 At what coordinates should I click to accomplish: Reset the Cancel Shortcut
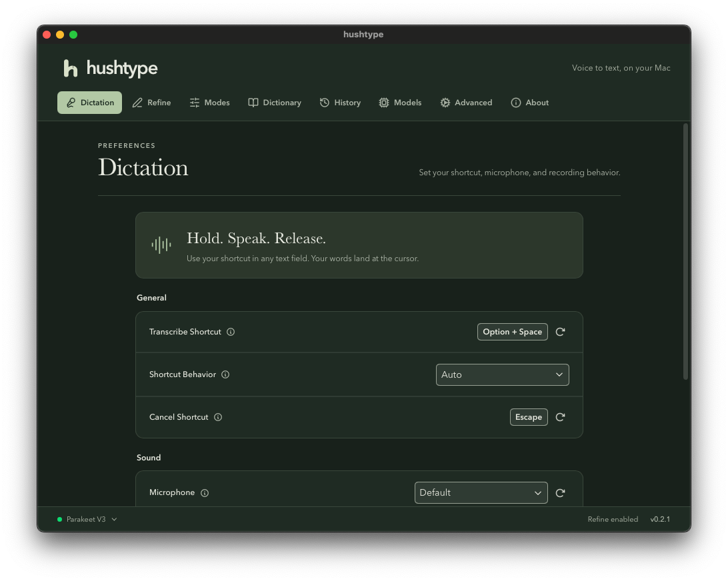pyautogui.click(x=561, y=417)
